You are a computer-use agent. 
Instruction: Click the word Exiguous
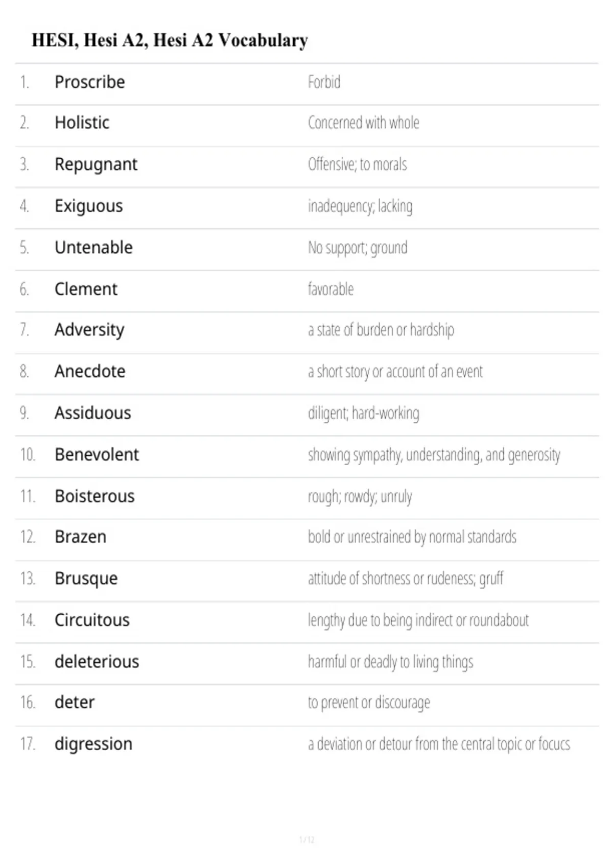89,206
